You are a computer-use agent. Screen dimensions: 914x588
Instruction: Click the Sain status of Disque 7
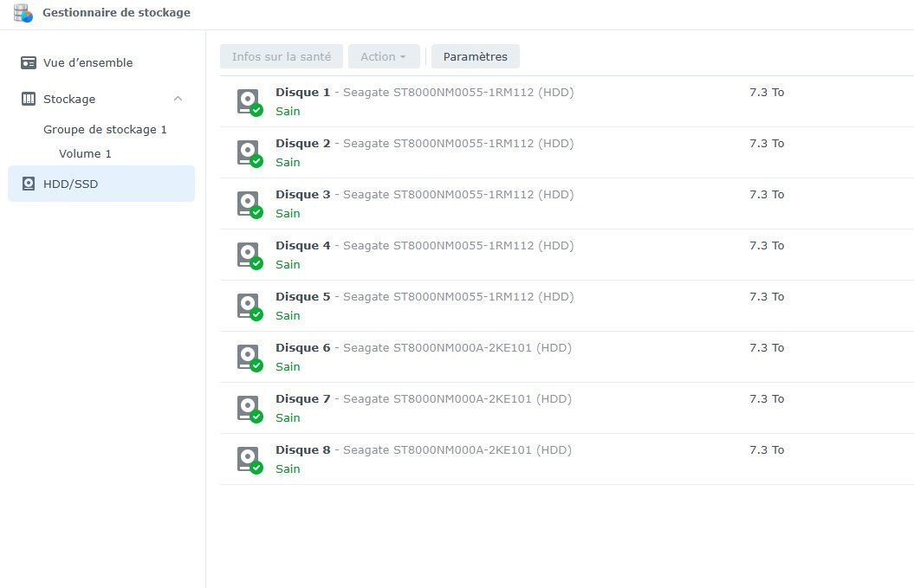click(x=288, y=418)
